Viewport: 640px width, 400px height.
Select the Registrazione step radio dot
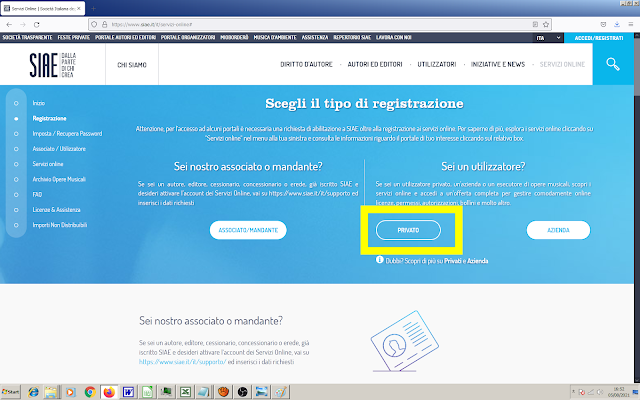(x=16, y=119)
